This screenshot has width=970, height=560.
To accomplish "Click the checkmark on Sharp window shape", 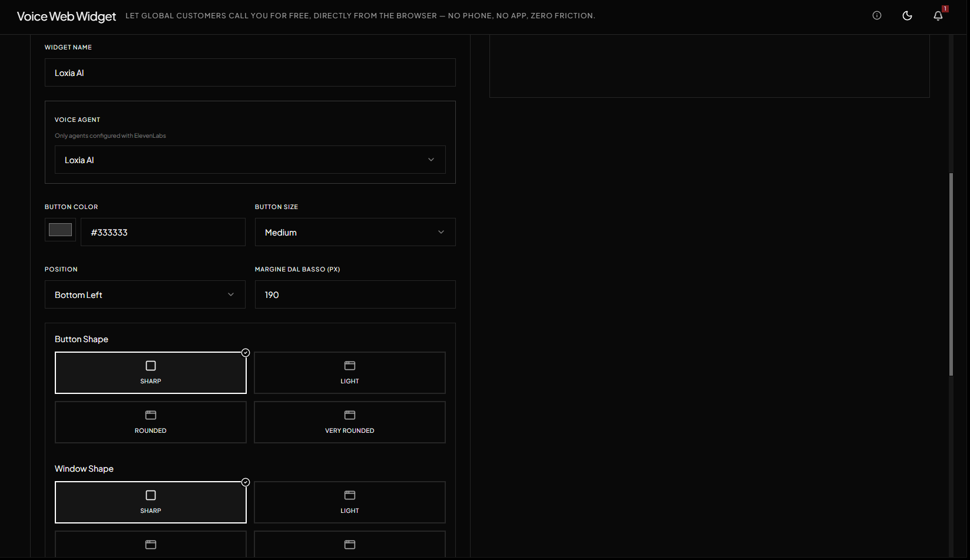I will coord(246,482).
